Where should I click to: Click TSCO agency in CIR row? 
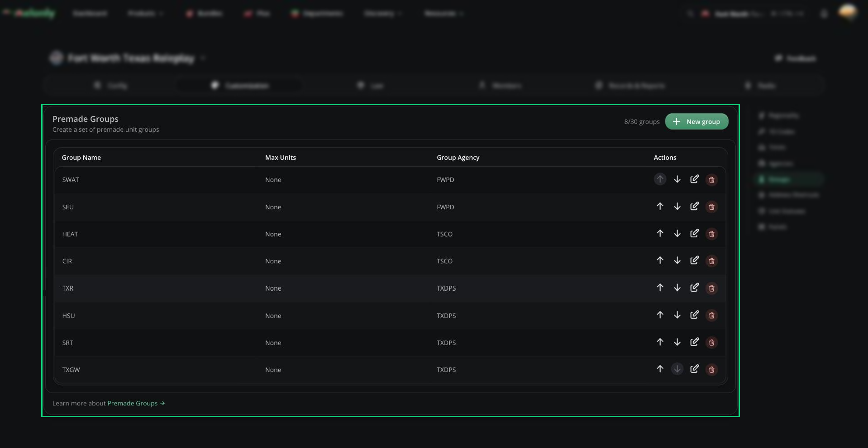pyautogui.click(x=444, y=261)
